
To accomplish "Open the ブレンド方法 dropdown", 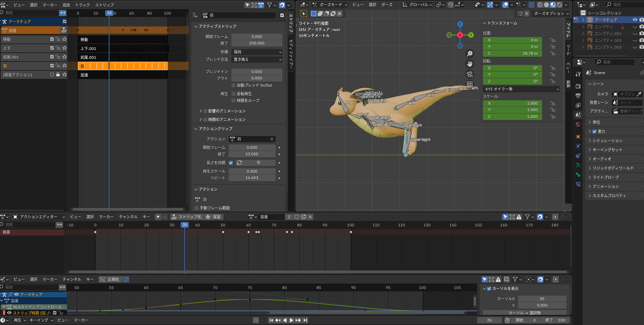I will [257, 59].
